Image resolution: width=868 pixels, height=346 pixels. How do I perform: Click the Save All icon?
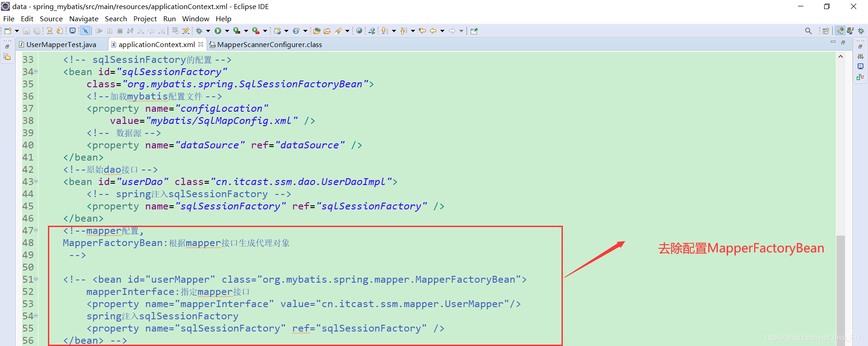pyautogui.click(x=37, y=31)
